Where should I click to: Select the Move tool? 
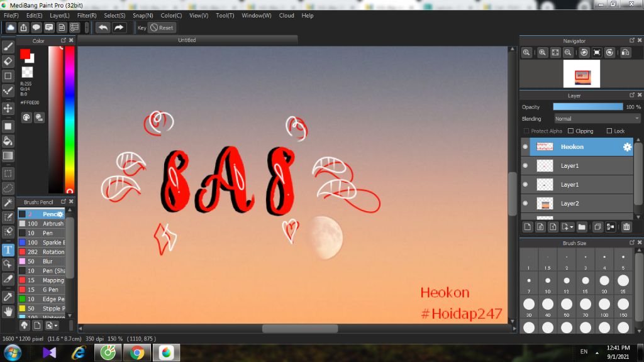(x=8, y=108)
